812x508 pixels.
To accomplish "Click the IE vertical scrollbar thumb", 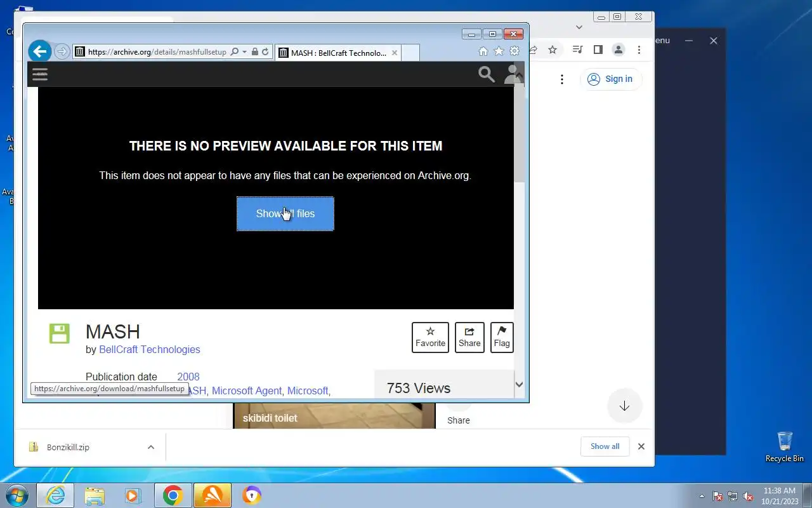I will coord(519,133).
